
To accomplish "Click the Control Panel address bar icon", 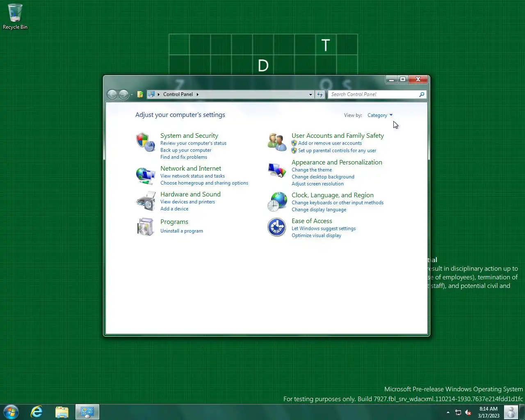I will (151, 94).
